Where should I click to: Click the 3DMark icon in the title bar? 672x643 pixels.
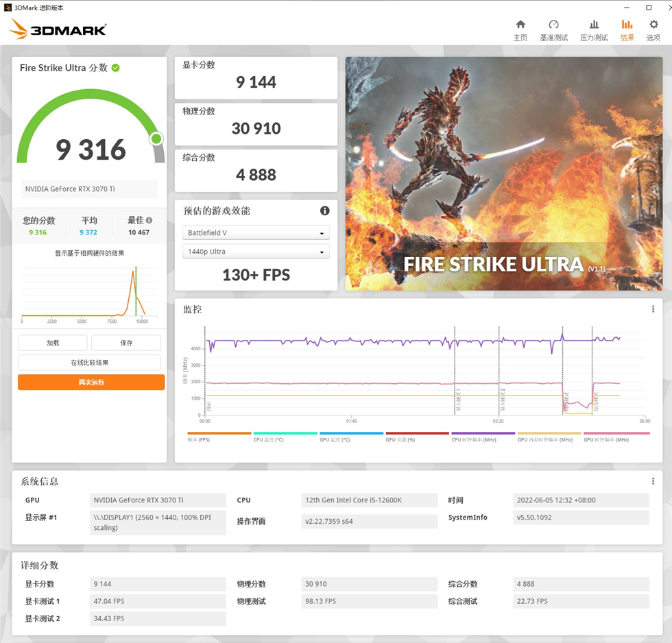8,8
